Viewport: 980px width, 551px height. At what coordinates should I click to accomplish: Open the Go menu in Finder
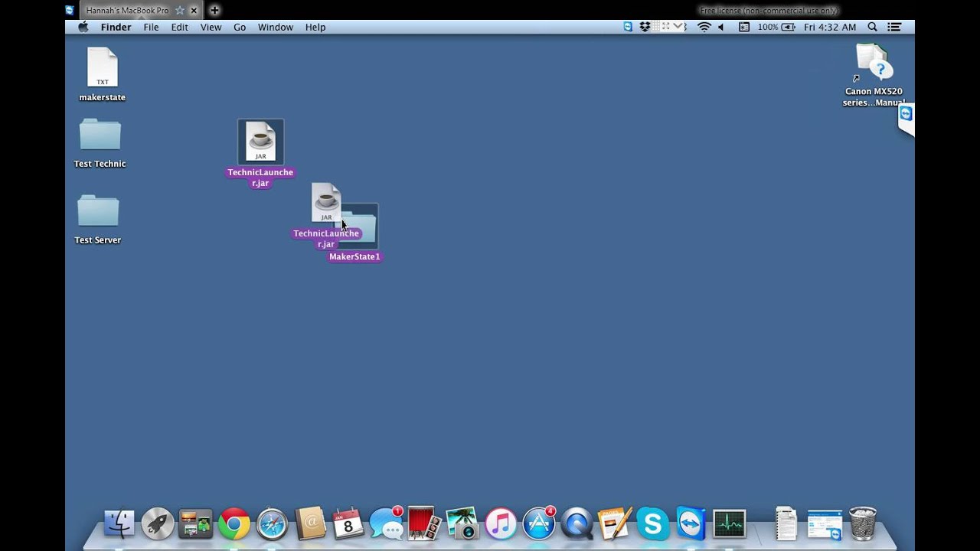(240, 27)
